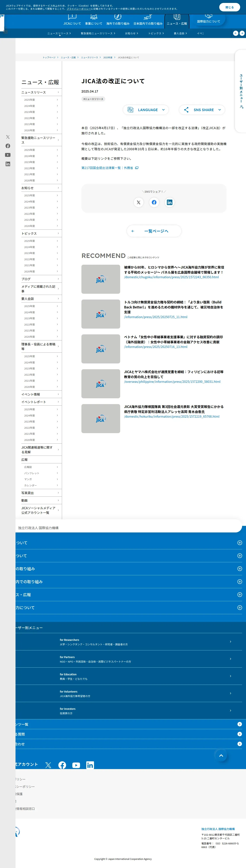Click the submenu previous arrow
Screen dimensions: 246x868
tap(236, 33)
